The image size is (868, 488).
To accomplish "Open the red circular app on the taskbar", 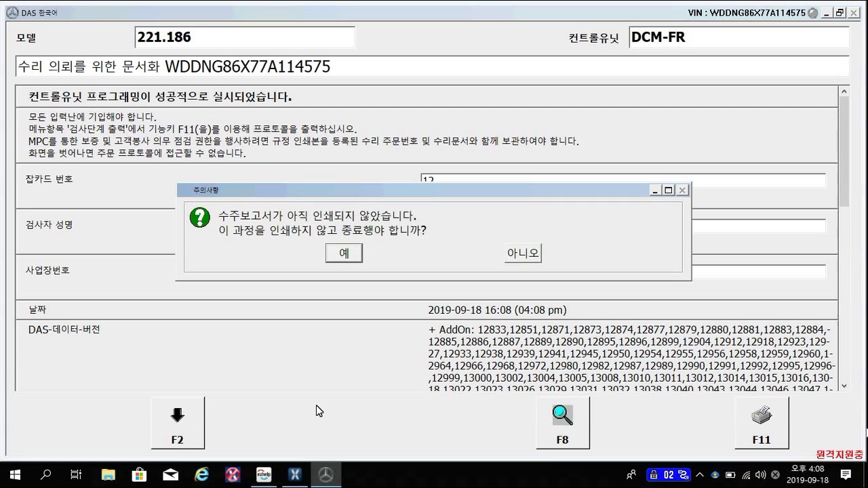I will point(233,474).
